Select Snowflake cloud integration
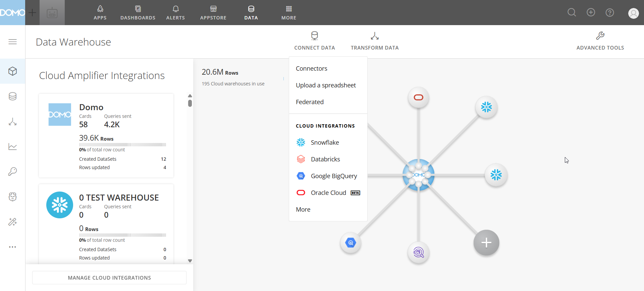The image size is (644, 291). pyautogui.click(x=328, y=143)
